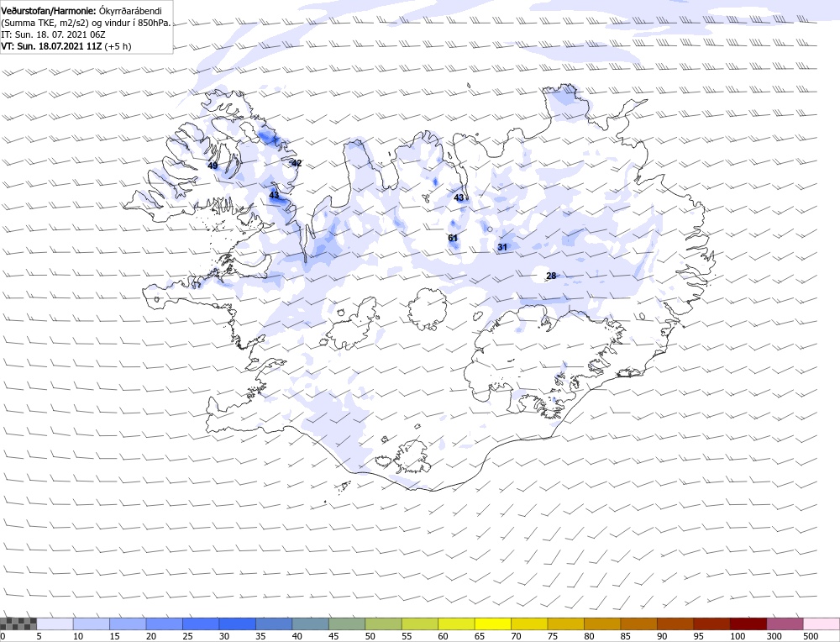Click the map value 49 in the Westfjords
Screen dimensions: 840x642
tap(213, 166)
